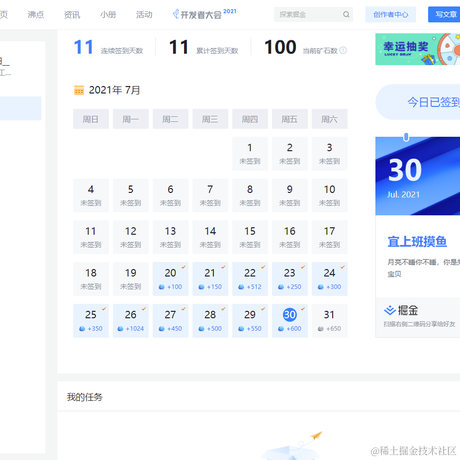Click the 今日已签到 button
This screenshot has width=460, height=460.
[418, 102]
